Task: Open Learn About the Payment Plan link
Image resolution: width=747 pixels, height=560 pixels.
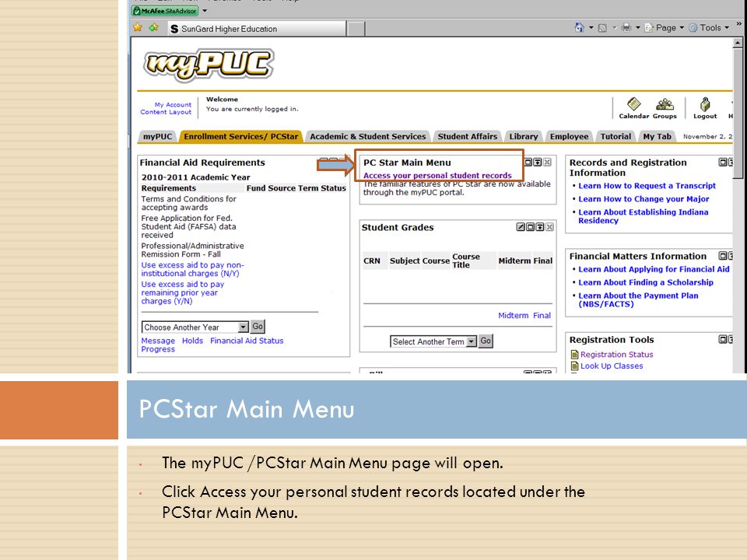Action: click(x=638, y=299)
